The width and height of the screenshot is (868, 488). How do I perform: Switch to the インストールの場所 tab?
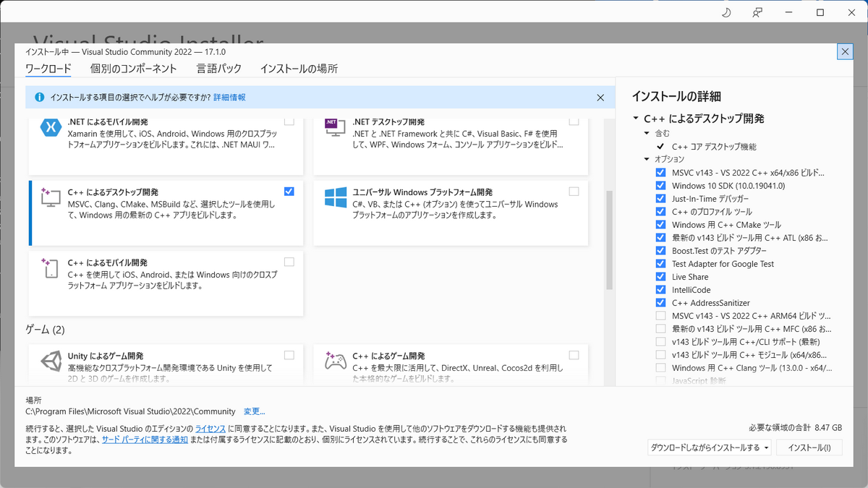(299, 69)
